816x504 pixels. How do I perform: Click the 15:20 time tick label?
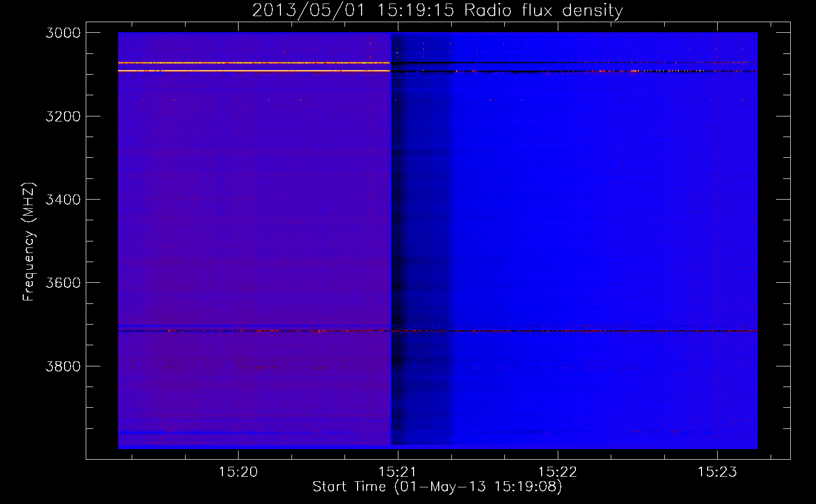(x=238, y=472)
